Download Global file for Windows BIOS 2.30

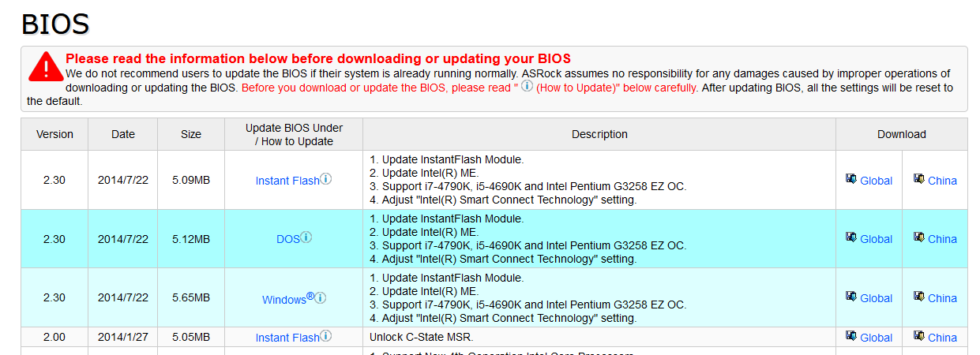pos(876,298)
